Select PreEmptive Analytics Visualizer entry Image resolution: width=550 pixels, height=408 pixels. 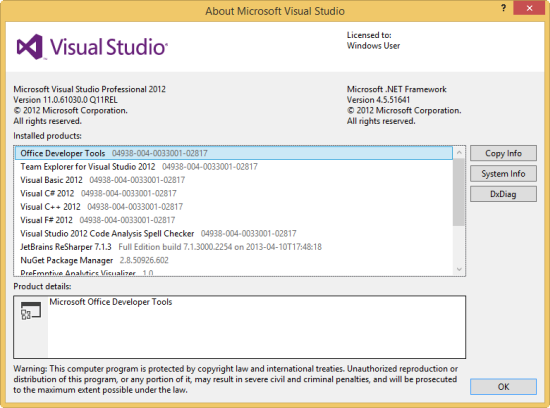coord(234,272)
